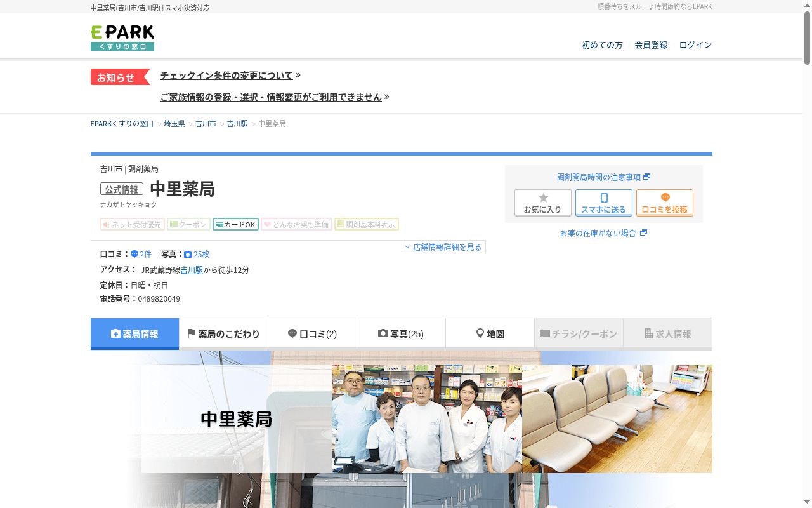The width and height of the screenshot is (812, 508).
Task: Click the heart icon on どんなお薬も準備 badge
Action: [267, 224]
